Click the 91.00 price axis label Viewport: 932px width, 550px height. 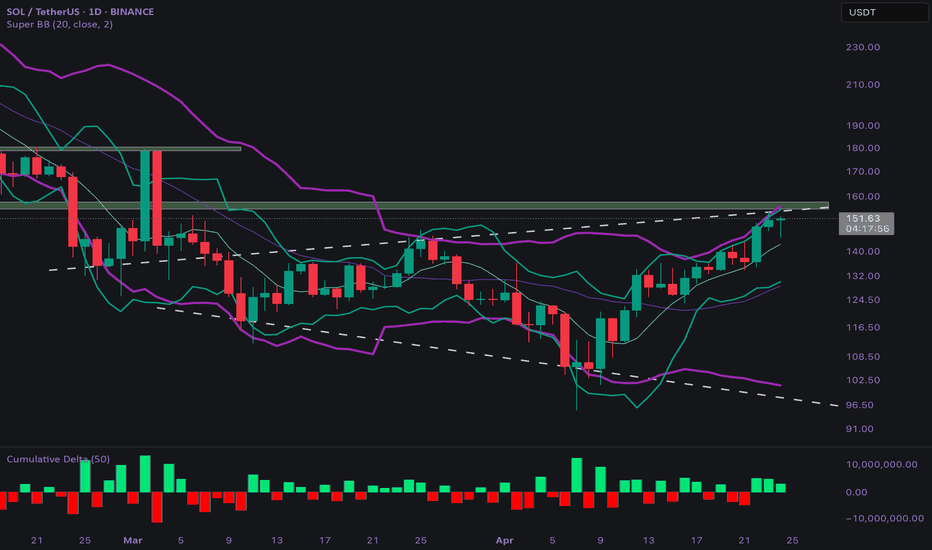859,429
